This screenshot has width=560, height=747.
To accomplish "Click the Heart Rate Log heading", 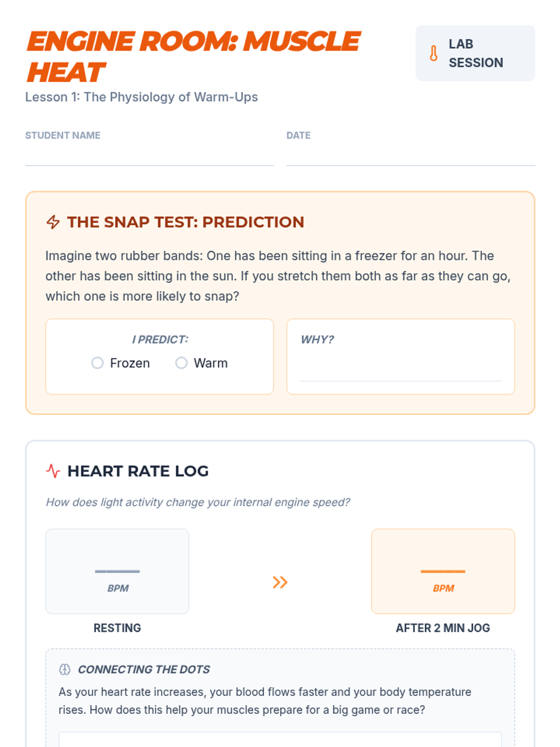I will [138, 471].
